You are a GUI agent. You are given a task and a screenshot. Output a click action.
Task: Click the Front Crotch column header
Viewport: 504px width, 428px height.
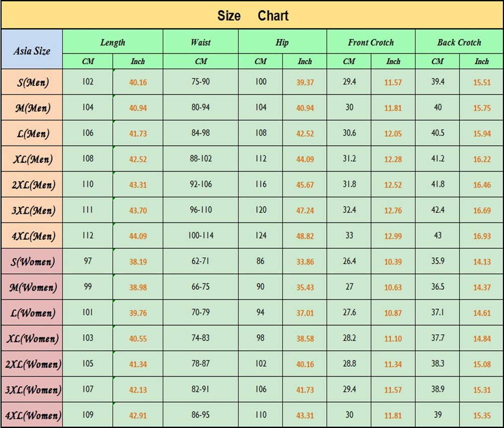click(x=371, y=42)
